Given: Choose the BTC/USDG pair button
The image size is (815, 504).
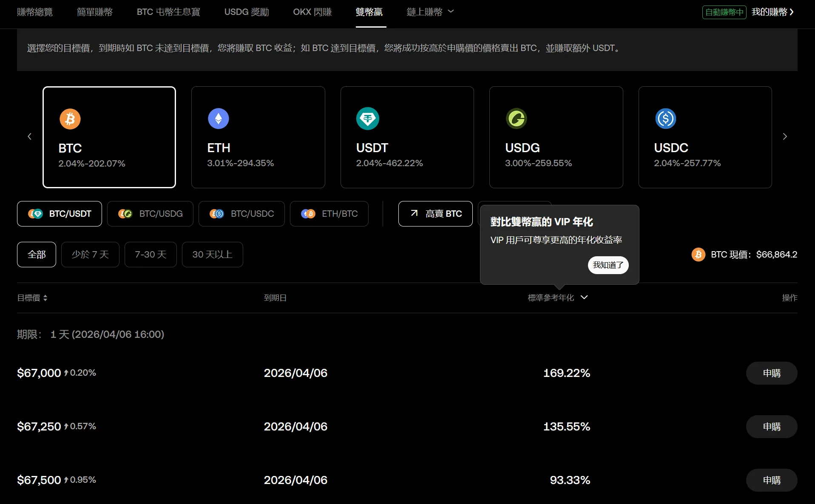Looking at the screenshot, I should [150, 214].
